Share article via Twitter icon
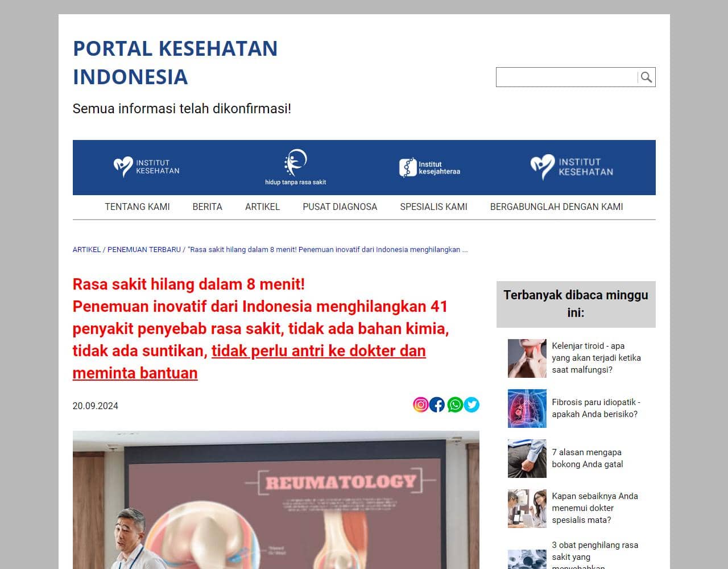This screenshot has width=728, height=569. tap(471, 405)
